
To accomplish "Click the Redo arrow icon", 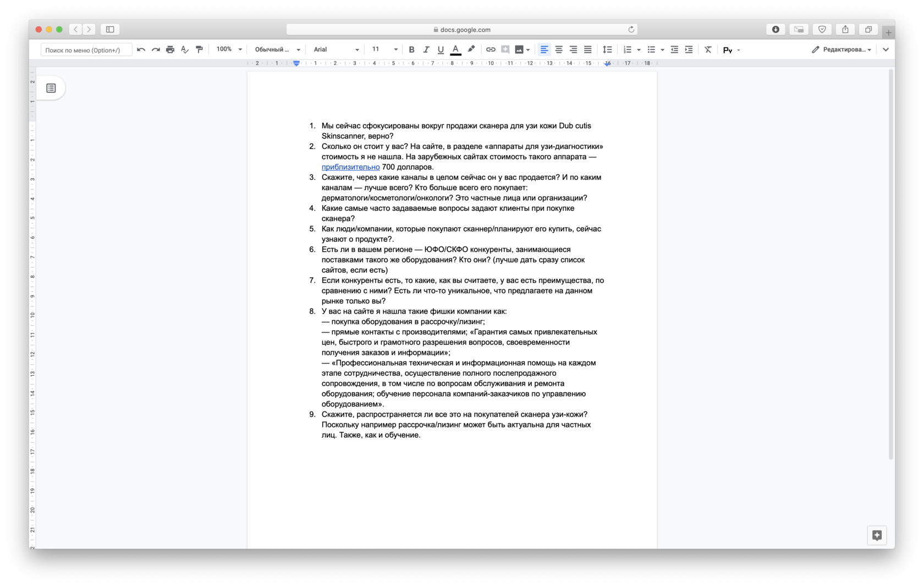I will pyautogui.click(x=156, y=50).
